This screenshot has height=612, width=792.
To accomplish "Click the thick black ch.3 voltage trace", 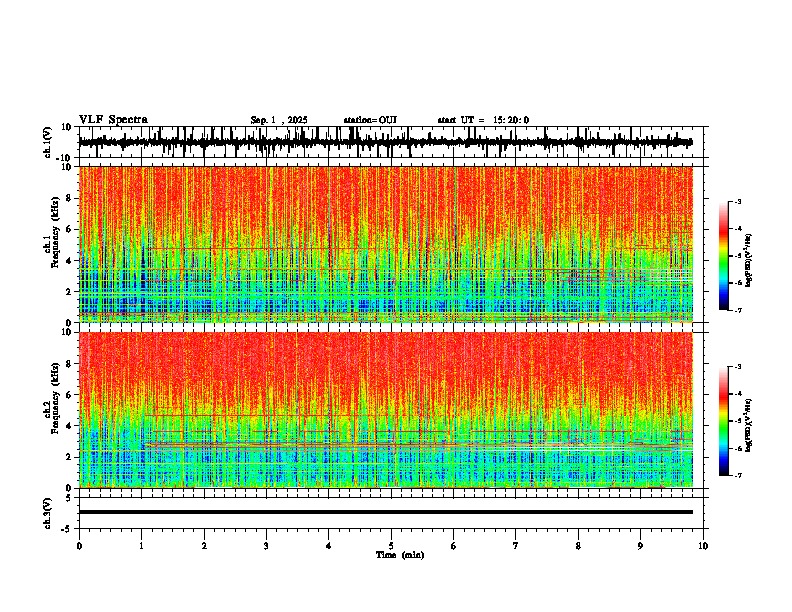I will point(385,512).
